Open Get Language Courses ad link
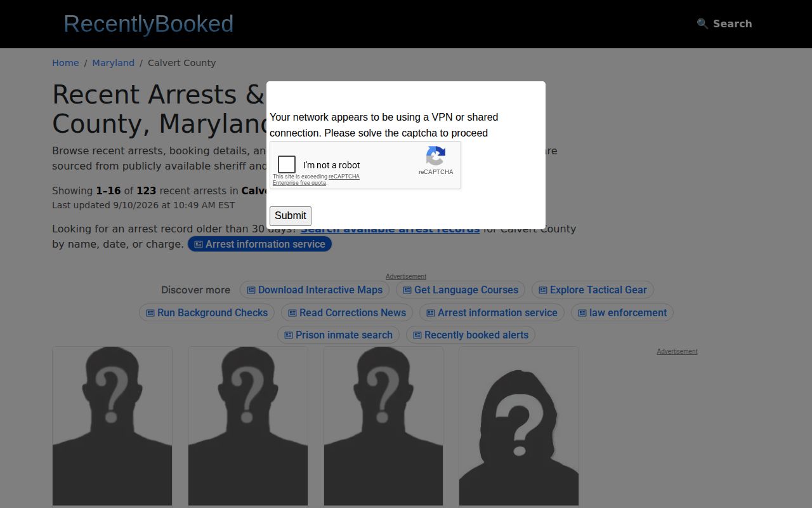The image size is (812, 508). 461,290
